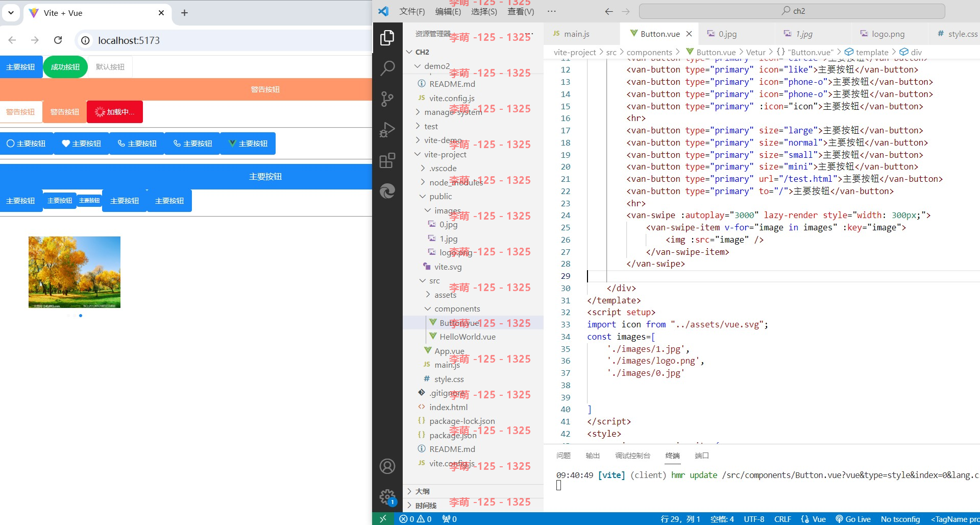Click the heart-icon 主要按钮 button
This screenshot has height=525, width=980.
tap(82, 144)
